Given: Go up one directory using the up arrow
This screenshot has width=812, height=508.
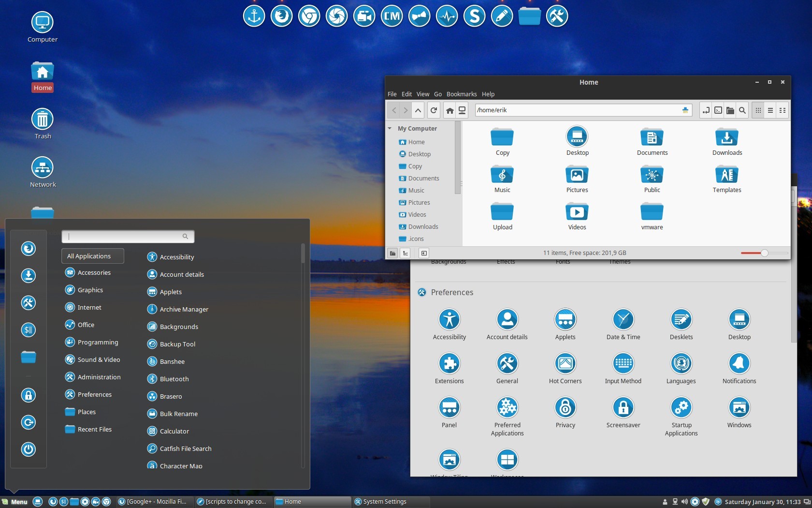Looking at the screenshot, I should tap(418, 110).
